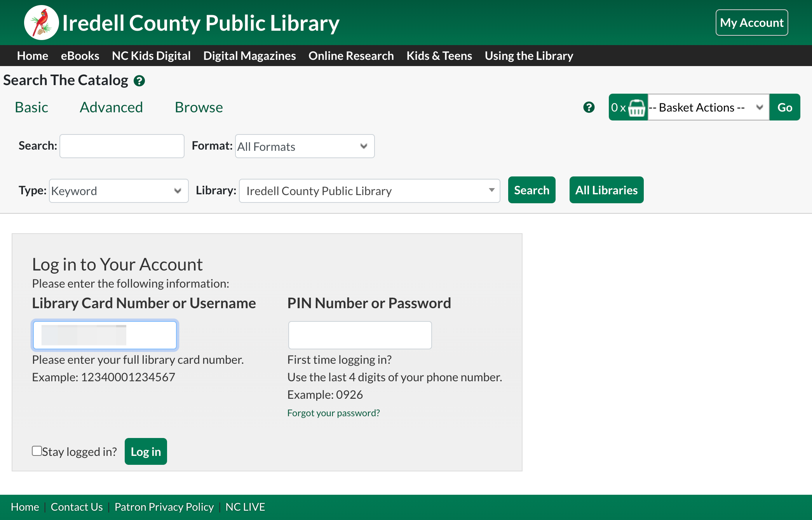Screen dimensions: 812x520
Task: Click the Go button for basket actions
Action: coord(785,107)
